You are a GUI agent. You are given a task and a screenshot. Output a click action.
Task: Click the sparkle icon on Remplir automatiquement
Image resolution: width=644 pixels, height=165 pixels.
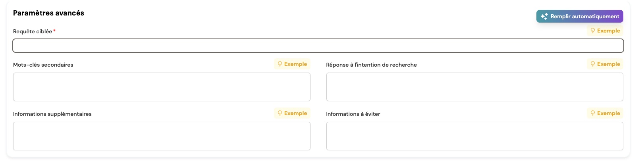[x=544, y=16]
